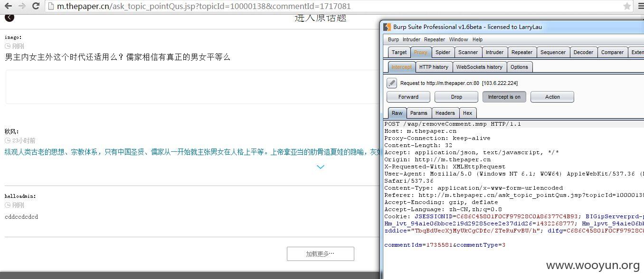Click the Origin: http://m.thepaper.cn header line
644x279 pixels.
click(437, 159)
